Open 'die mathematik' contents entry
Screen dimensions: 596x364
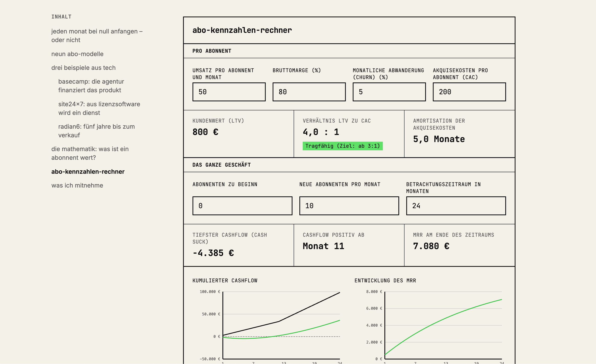point(90,153)
